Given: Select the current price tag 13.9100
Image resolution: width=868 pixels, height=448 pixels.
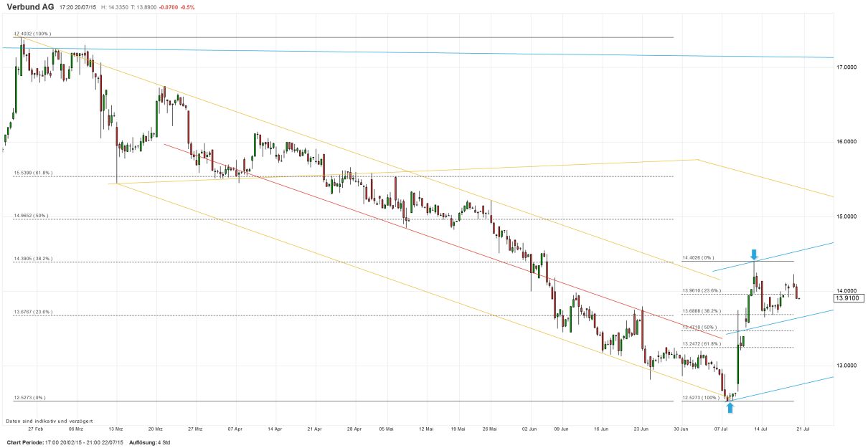Looking at the screenshot, I should click(x=847, y=297).
